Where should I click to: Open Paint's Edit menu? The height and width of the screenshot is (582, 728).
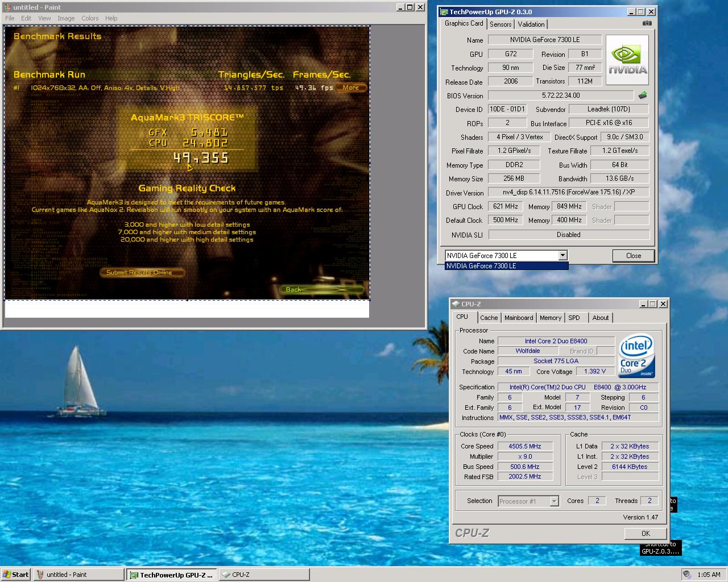click(x=26, y=18)
